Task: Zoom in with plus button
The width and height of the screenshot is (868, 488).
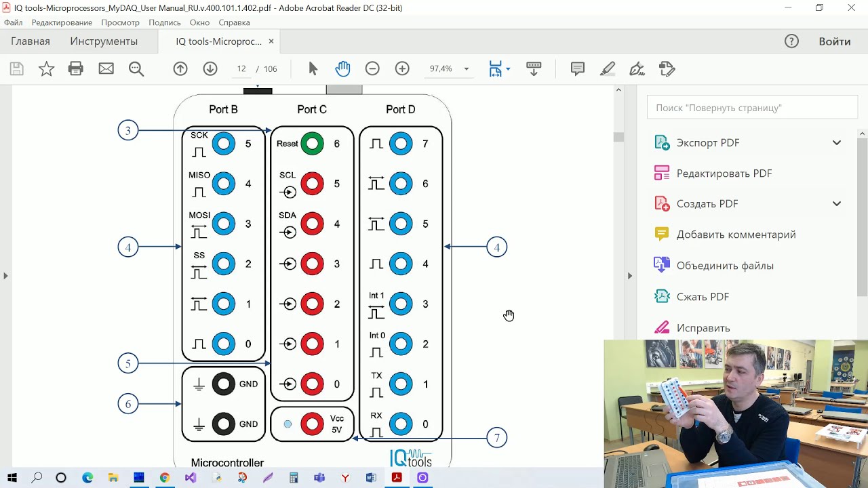Action: 402,68
